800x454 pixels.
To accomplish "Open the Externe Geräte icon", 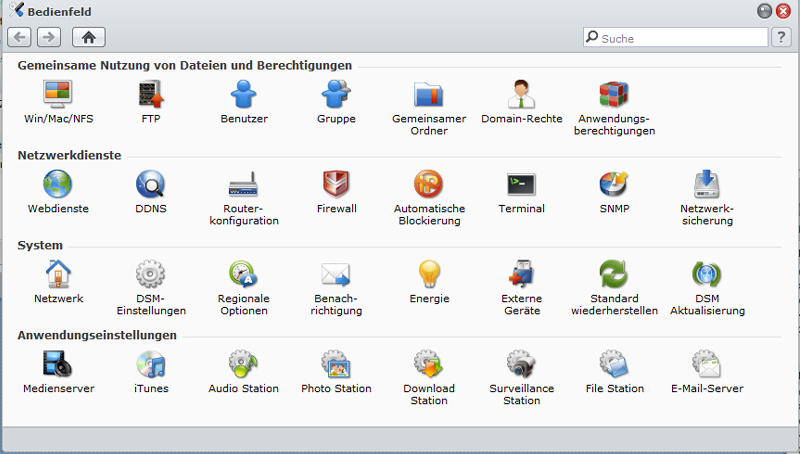I will tap(521, 274).
